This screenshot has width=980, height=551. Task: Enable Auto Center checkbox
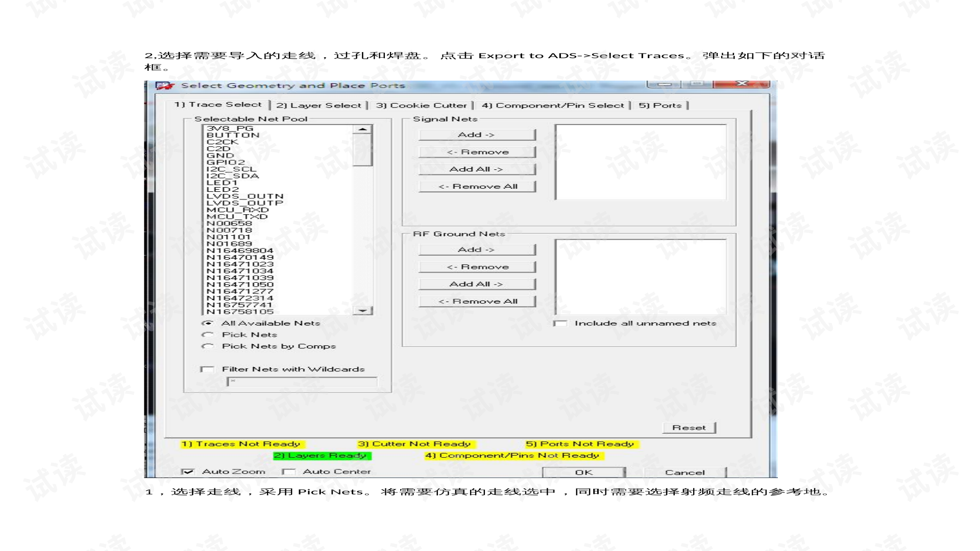[288, 472]
